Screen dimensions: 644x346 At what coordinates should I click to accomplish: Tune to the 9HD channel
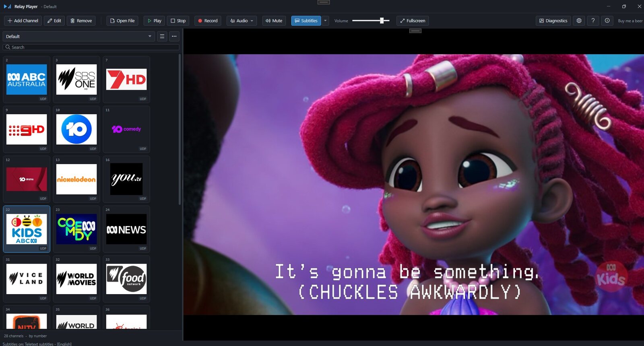click(x=27, y=129)
